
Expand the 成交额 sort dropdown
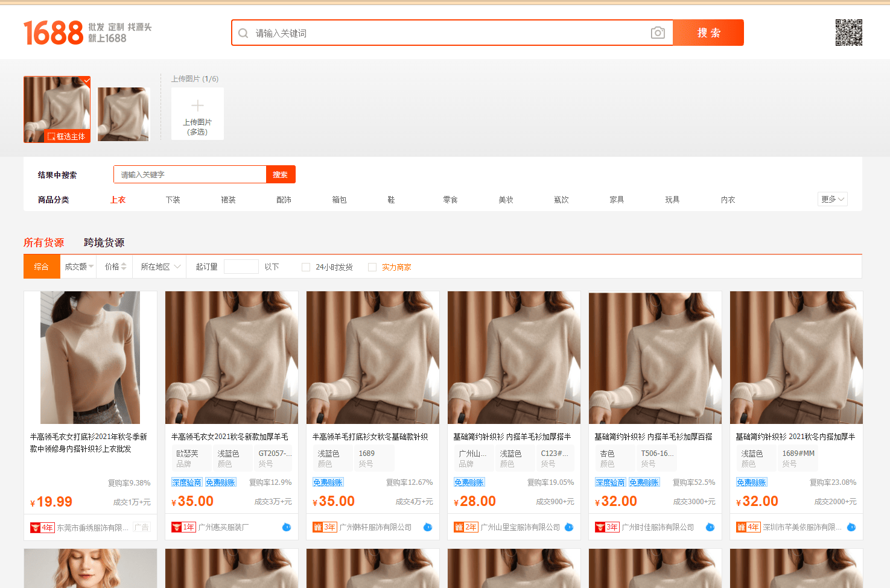point(78,266)
